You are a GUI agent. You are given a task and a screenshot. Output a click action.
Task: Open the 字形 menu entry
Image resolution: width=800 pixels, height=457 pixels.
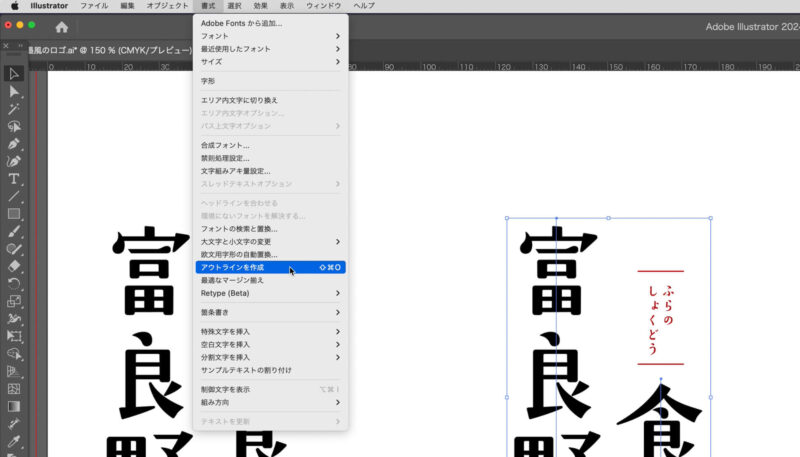coord(270,81)
